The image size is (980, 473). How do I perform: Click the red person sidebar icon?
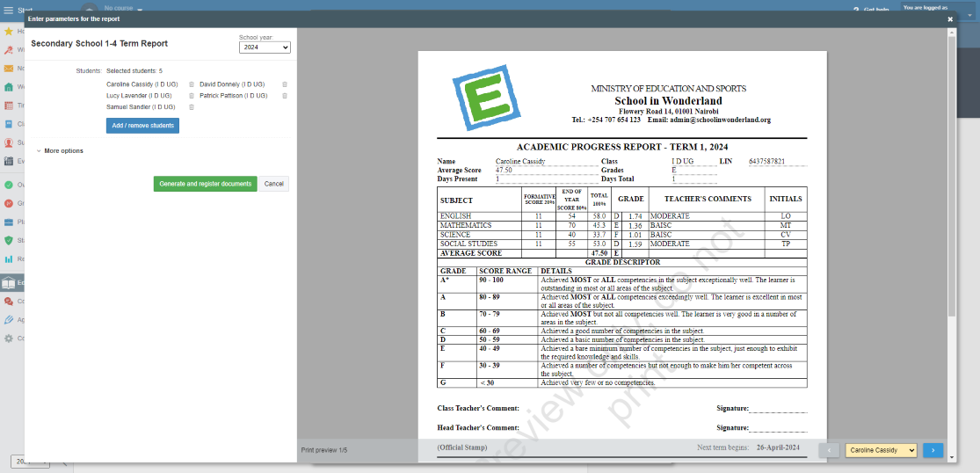point(9,142)
